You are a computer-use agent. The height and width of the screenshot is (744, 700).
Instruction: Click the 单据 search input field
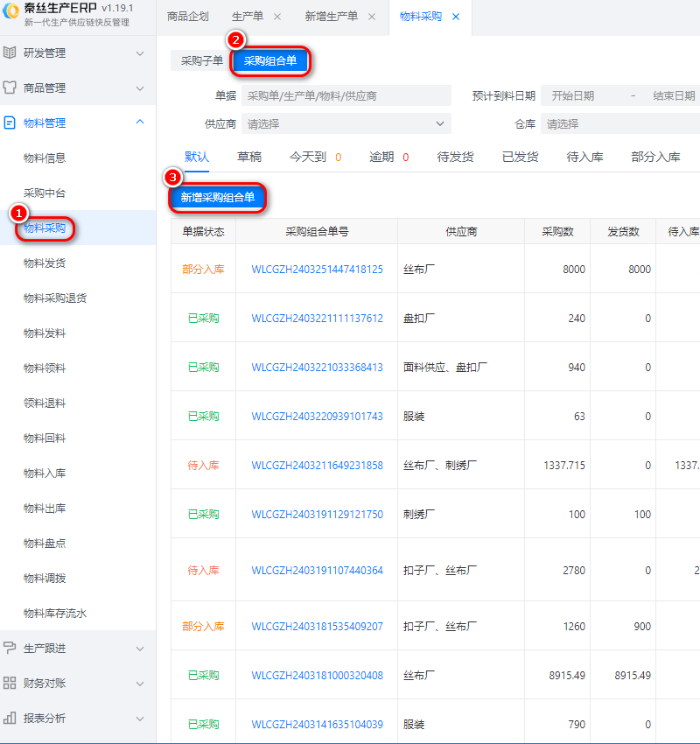(x=346, y=96)
